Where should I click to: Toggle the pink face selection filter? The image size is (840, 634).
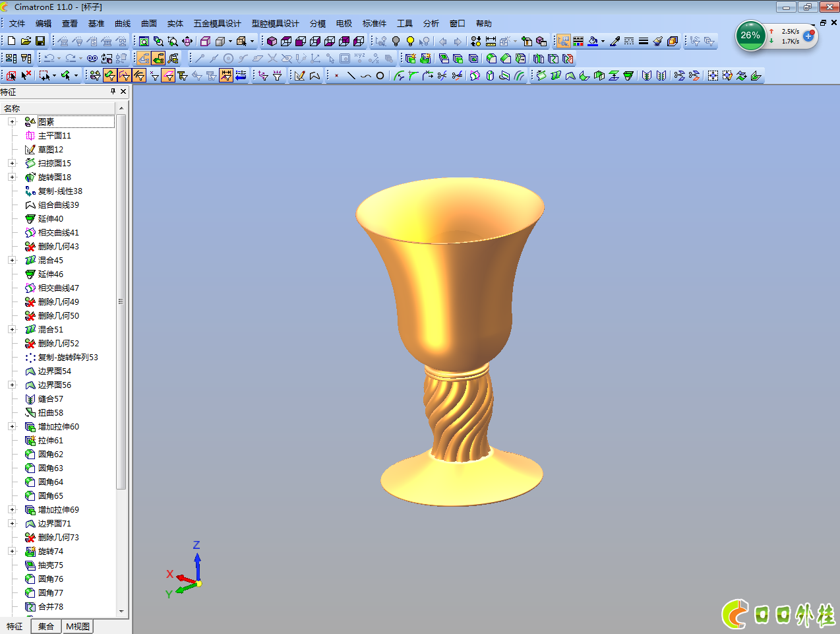coord(168,76)
